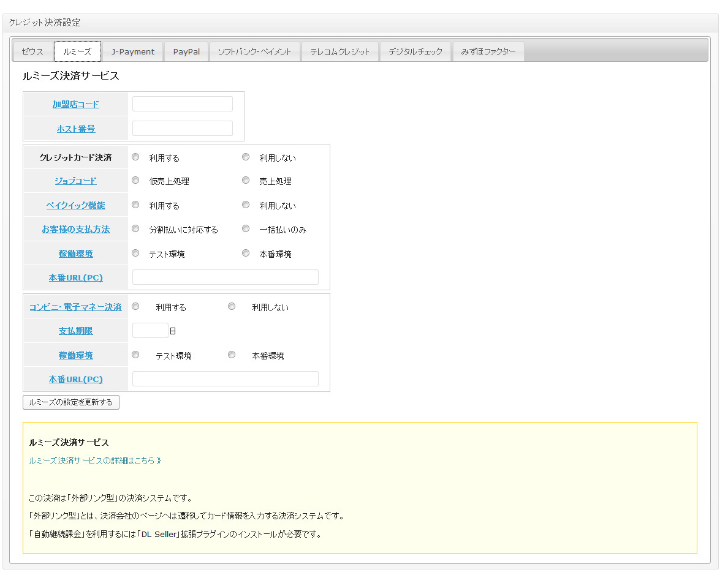The height and width of the screenshot is (575, 728).
Task: Open ルミーズ決済サービスの詳細はこちら link
Action: coord(95,460)
